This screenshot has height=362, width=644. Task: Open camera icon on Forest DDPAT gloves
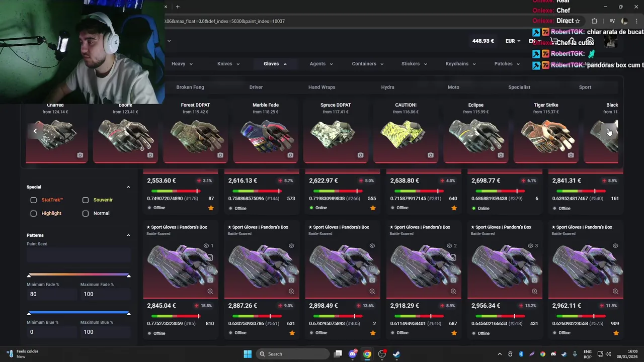220,155
